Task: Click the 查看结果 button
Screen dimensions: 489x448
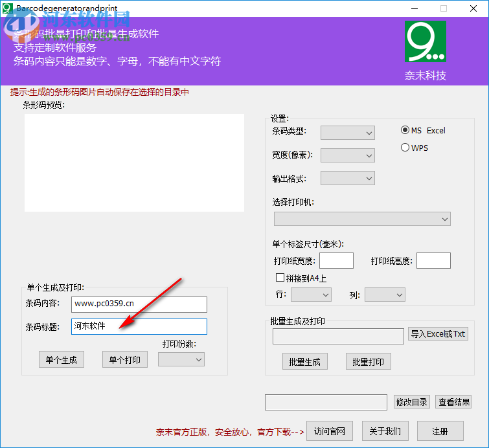Action: point(453,402)
